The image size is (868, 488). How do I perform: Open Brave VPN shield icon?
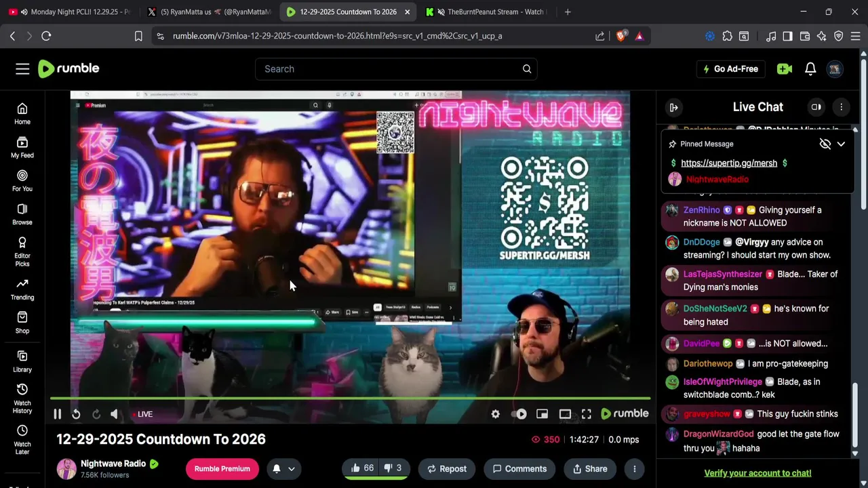pos(839,37)
